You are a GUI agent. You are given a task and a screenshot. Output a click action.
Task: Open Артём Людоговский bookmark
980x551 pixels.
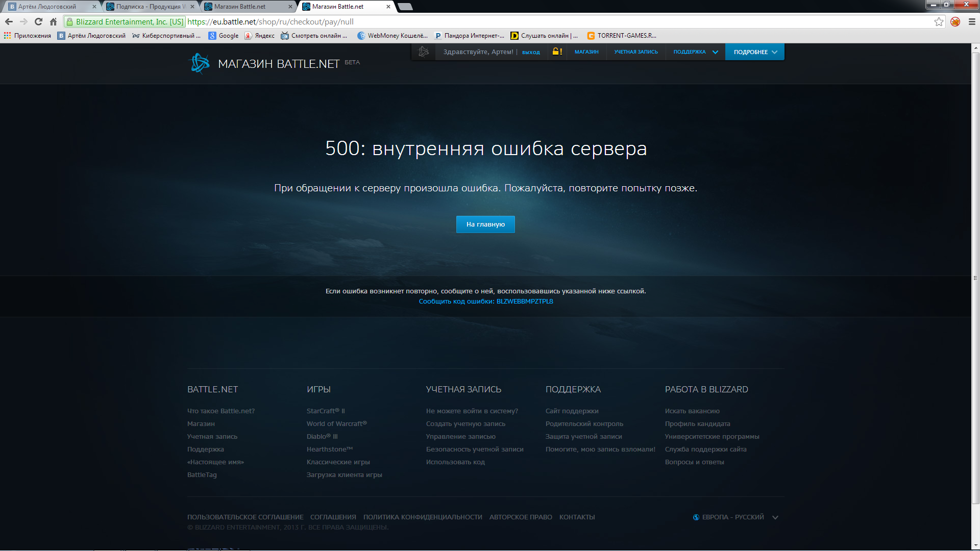(x=91, y=36)
